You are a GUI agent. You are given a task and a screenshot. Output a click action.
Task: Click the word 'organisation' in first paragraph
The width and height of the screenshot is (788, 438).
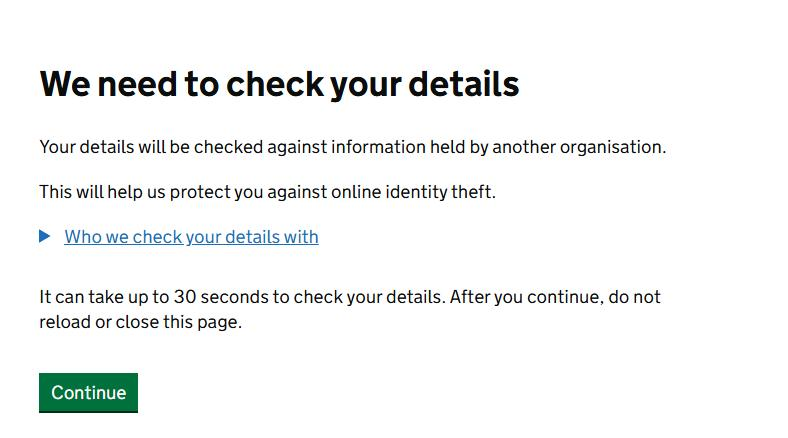pyautogui.click(x=613, y=147)
